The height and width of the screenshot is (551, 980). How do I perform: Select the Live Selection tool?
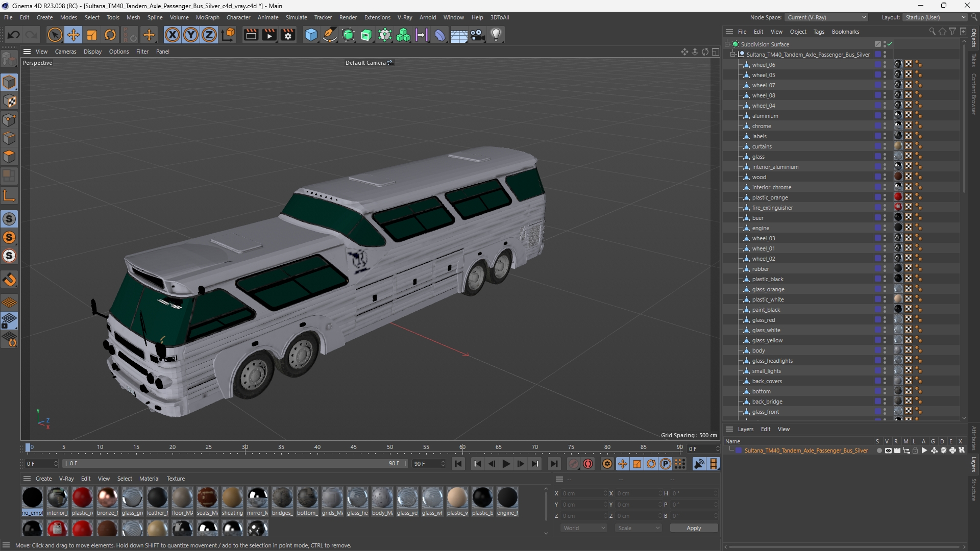(x=55, y=35)
